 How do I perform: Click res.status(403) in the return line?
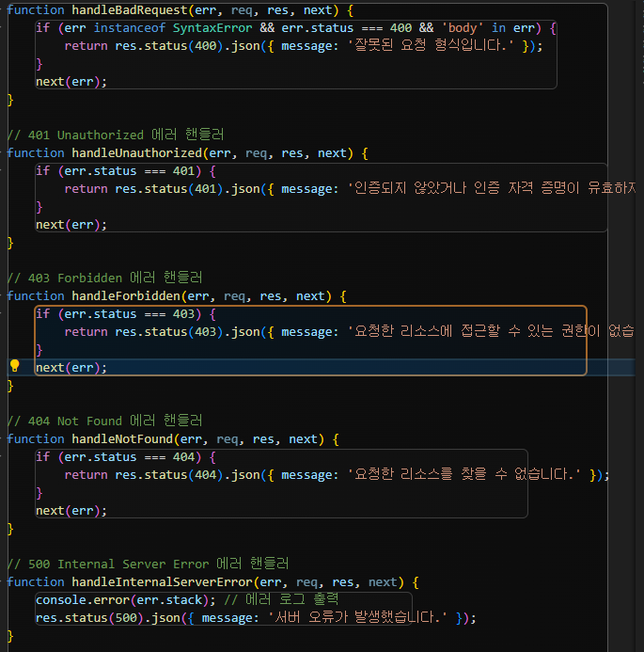[169, 332]
